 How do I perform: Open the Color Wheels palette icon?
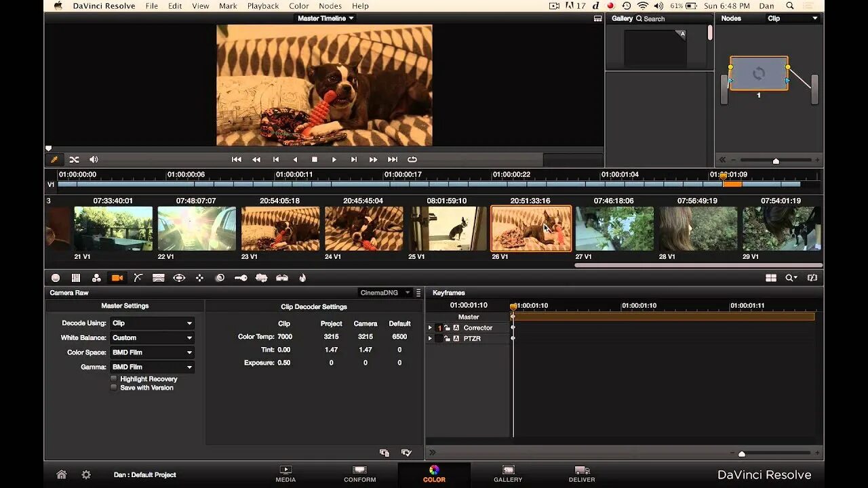[56, 278]
